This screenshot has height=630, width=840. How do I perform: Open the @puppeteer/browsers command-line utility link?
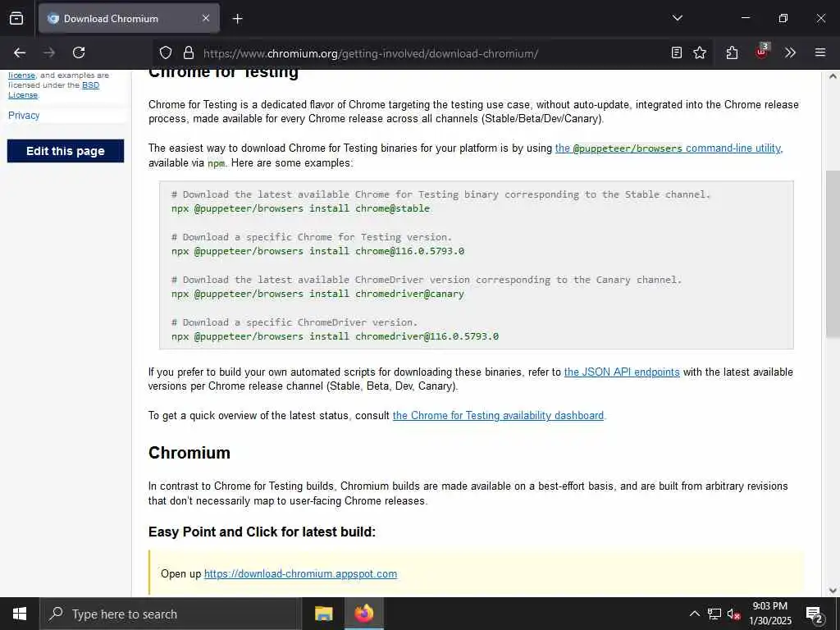[x=669, y=148]
